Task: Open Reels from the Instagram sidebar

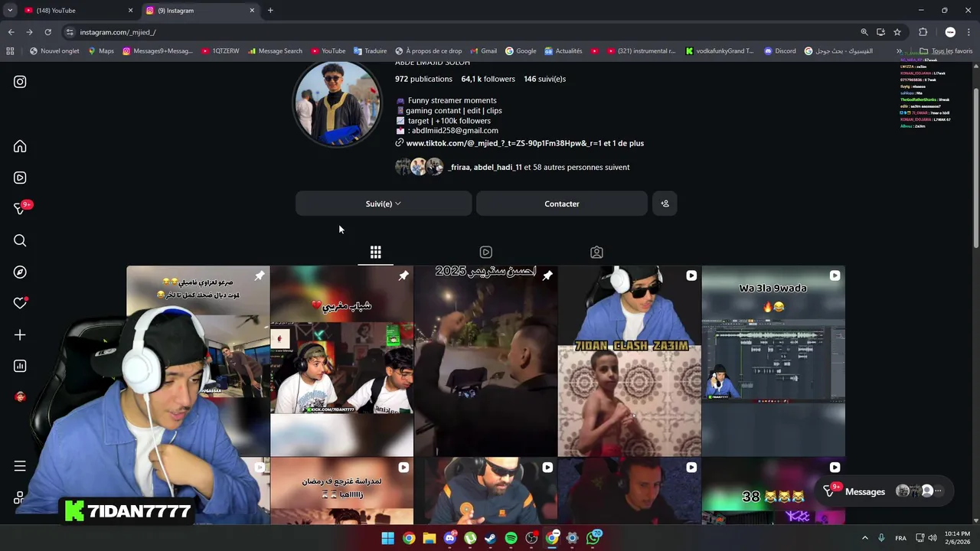Action: pyautogui.click(x=20, y=178)
